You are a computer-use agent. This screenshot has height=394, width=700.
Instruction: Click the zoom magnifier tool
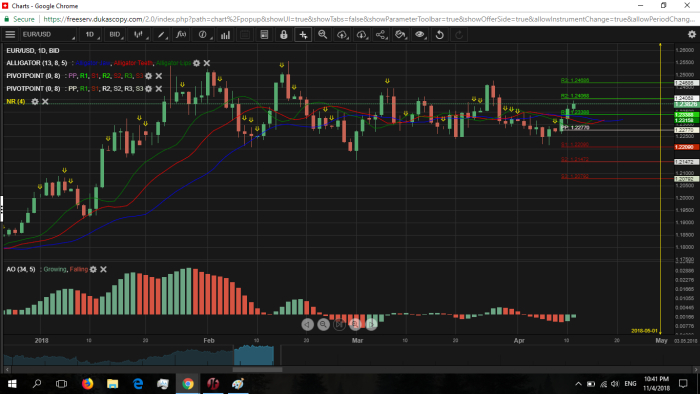(323, 35)
